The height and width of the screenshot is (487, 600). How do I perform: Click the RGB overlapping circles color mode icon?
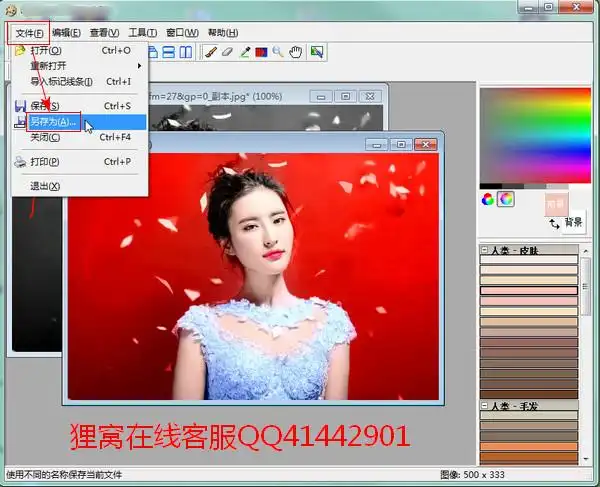point(488,199)
